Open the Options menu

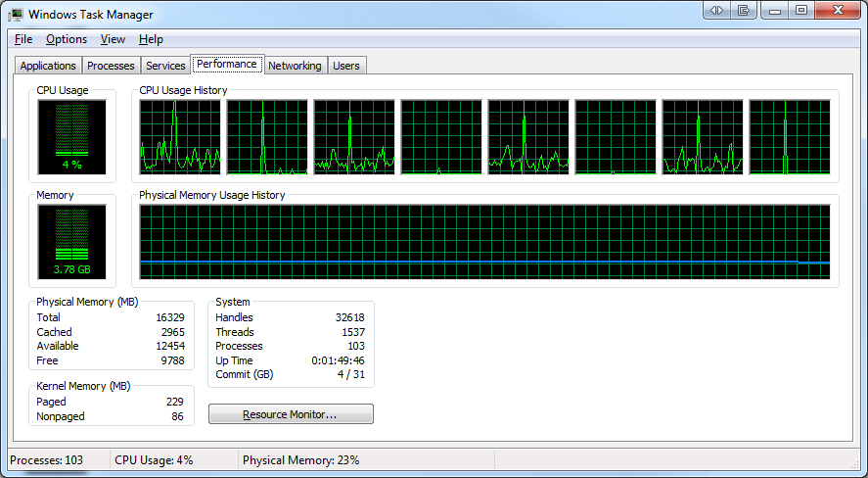coord(67,39)
